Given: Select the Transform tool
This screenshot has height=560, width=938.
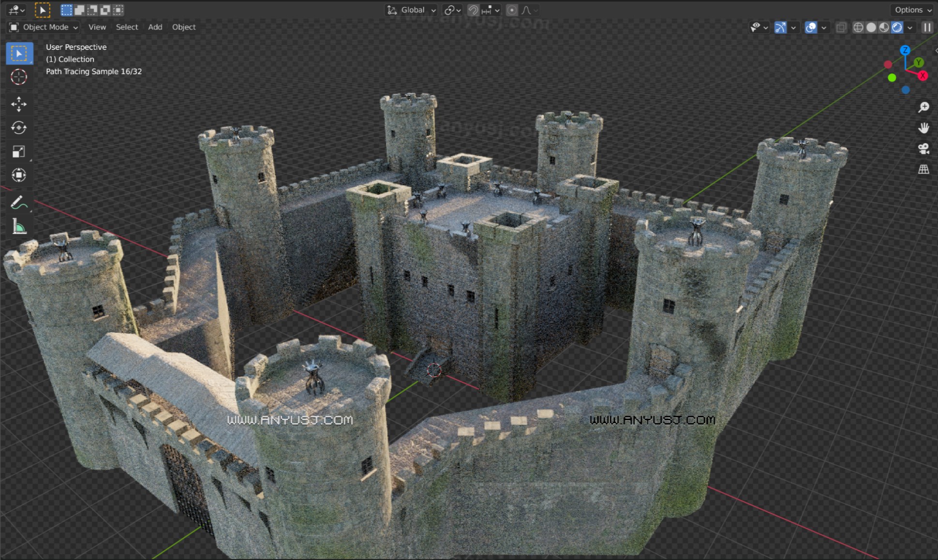Looking at the screenshot, I should click(x=19, y=175).
